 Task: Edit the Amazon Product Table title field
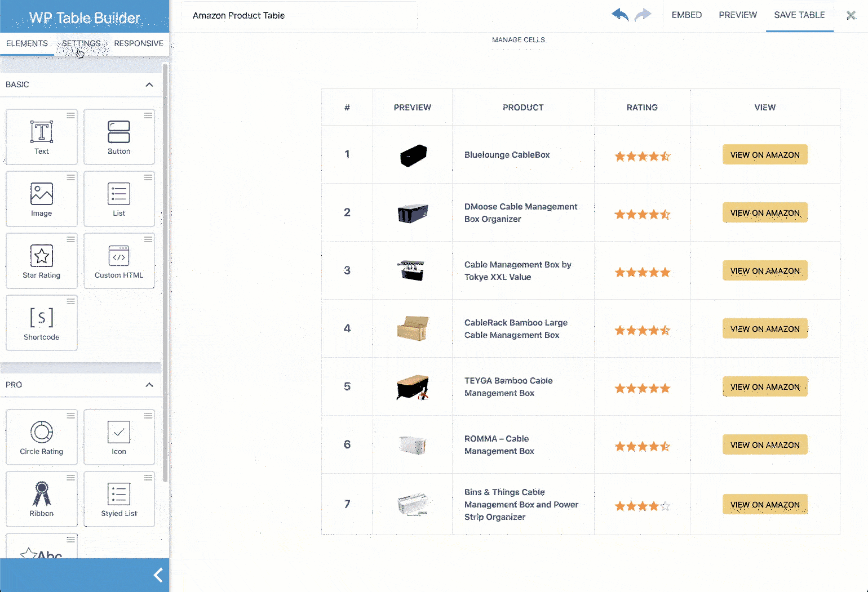tap(299, 15)
